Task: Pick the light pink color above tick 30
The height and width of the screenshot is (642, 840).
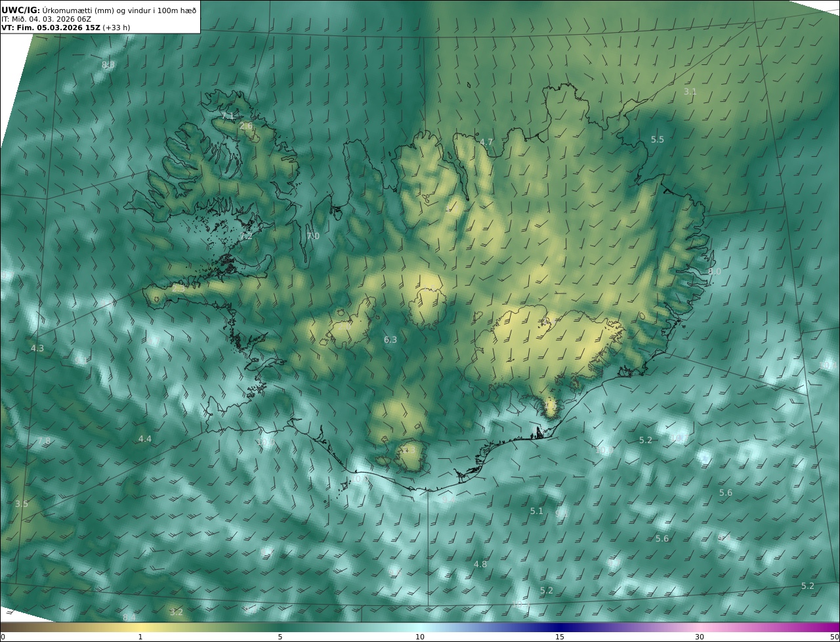Action: click(x=700, y=628)
